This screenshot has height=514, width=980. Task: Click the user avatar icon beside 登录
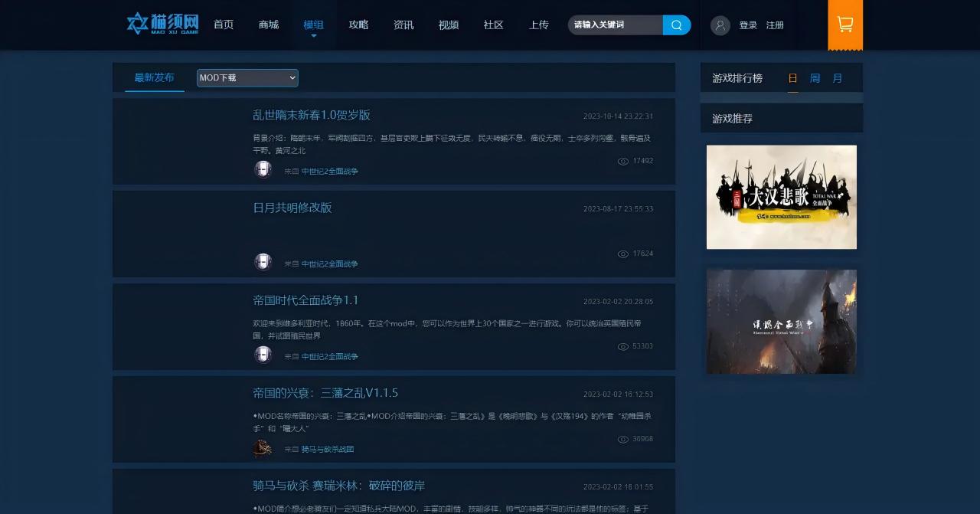click(x=720, y=25)
